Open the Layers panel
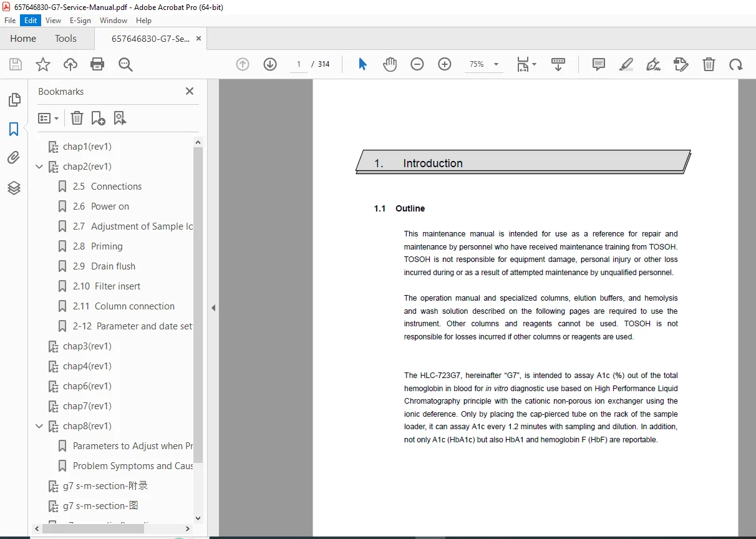 [14, 188]
